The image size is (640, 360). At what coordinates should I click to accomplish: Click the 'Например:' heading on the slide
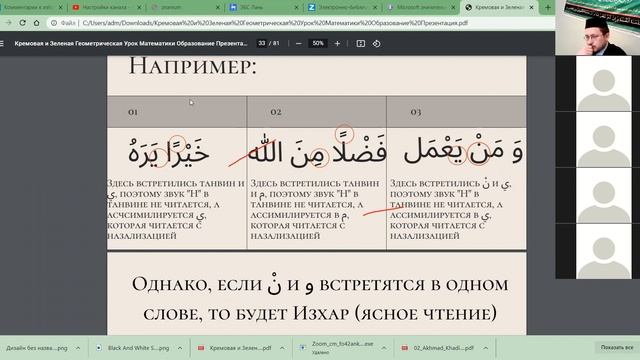[193, 66]
